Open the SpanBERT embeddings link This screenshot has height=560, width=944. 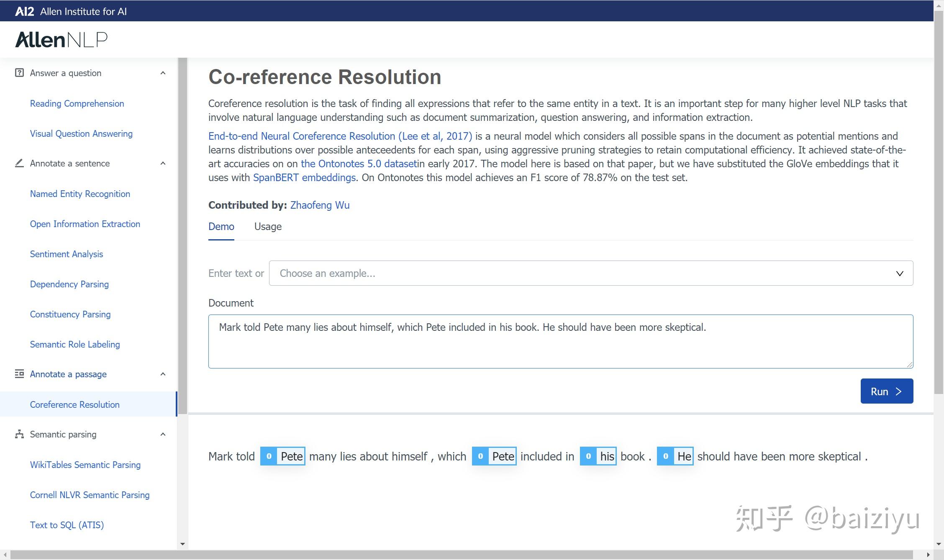tap(304, 178)
